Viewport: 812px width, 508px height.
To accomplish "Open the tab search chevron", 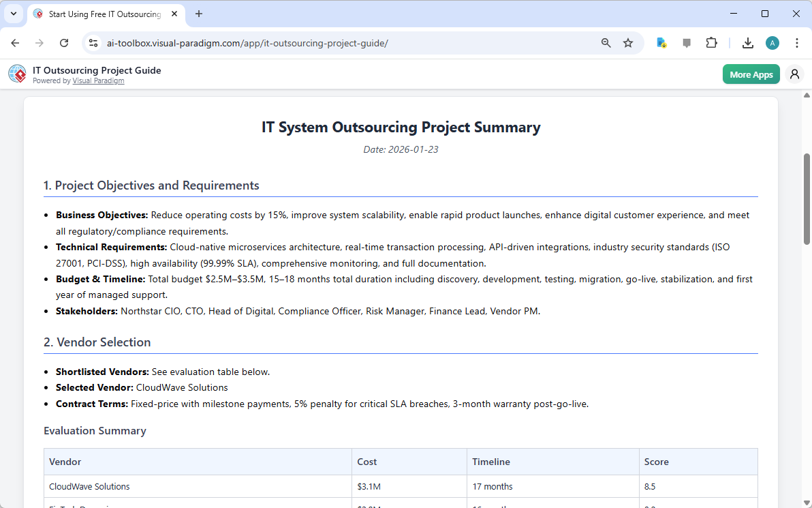I will (x=15, y=14).
